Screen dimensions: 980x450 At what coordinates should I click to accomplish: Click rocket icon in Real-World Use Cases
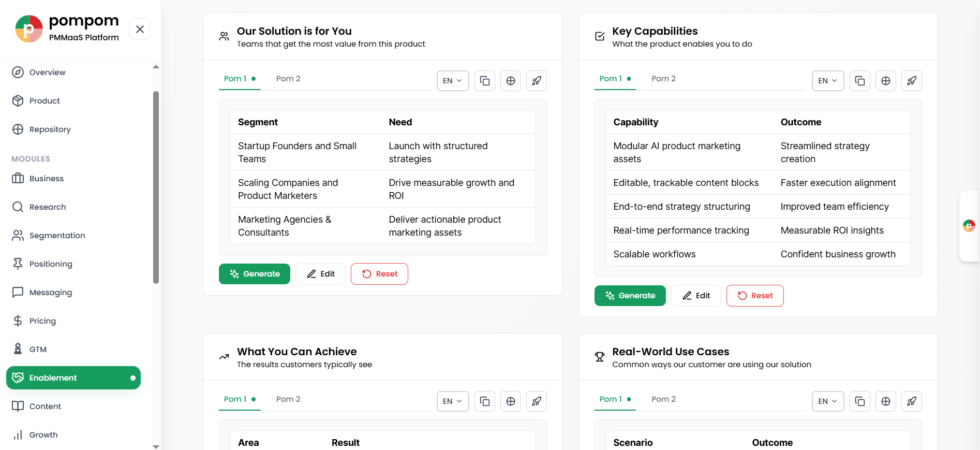912,401
